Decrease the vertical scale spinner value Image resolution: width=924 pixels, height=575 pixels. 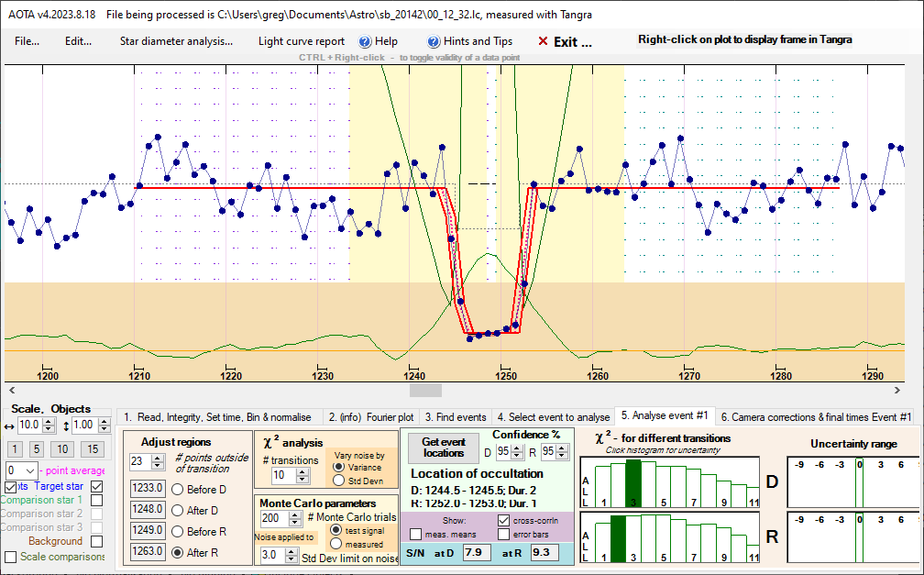click(x=103, y=429)
